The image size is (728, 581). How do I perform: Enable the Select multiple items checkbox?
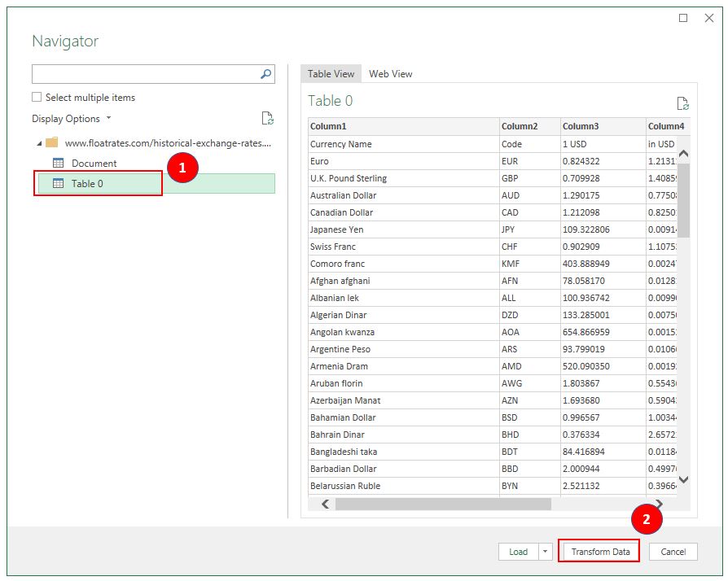pos(36,97)
